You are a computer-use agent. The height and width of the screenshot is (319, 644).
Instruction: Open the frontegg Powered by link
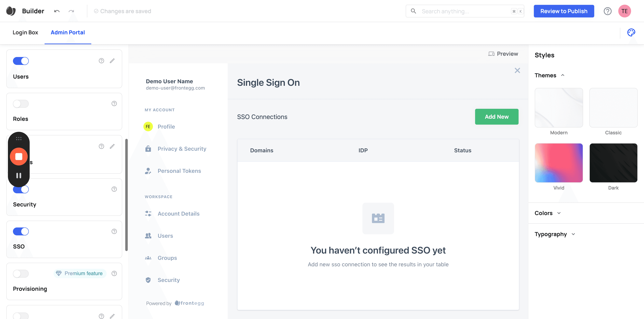pos(189,303)
